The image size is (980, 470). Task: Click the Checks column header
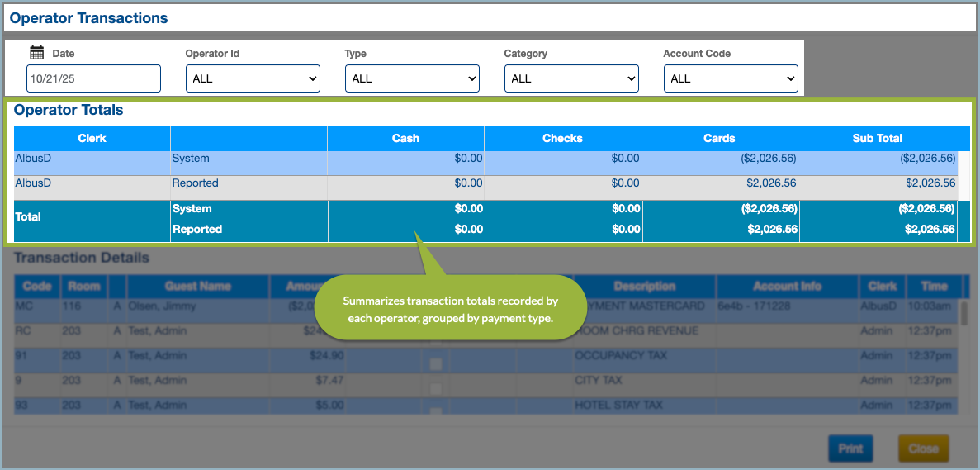click(562, 138)
